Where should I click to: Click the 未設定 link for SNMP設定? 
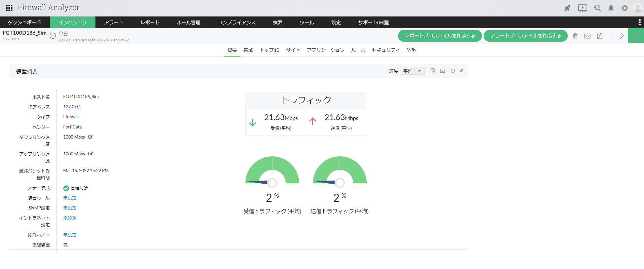tap(70, 208)
